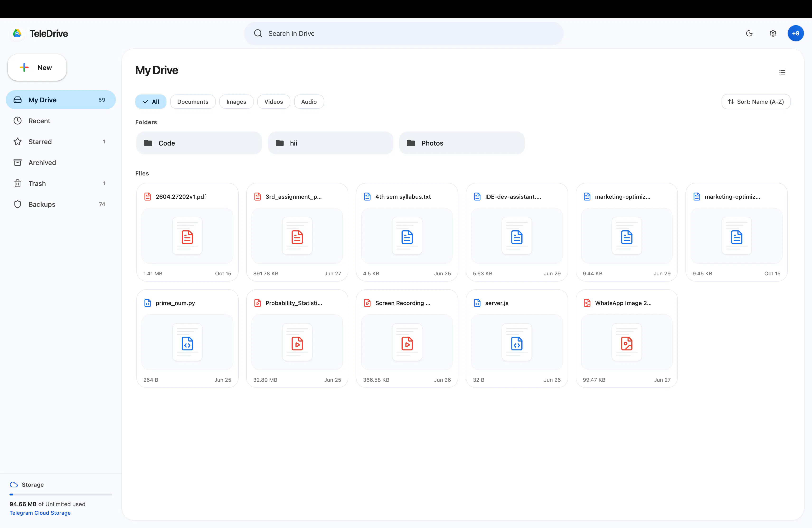
Task: Open settings gear icon
Action: pyautogui.click(x=773, y=33)
